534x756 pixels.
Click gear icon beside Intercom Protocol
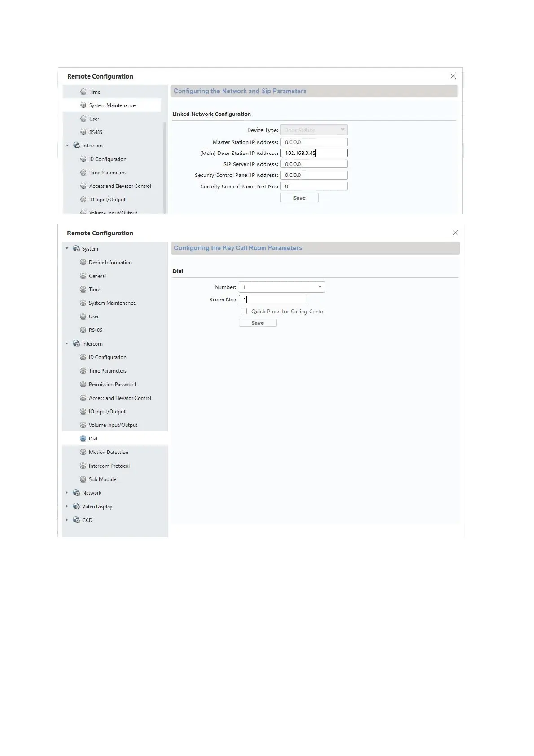83,466
